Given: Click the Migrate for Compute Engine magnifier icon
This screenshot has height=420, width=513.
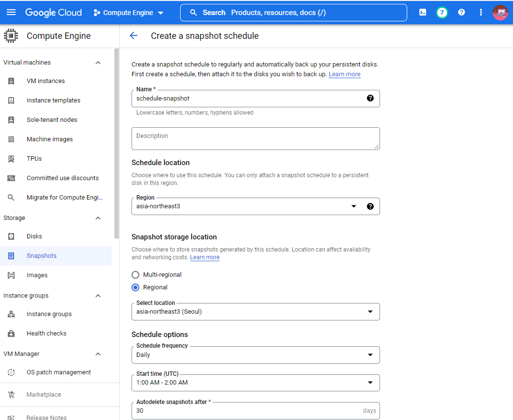Looking at the screenshot, I should click(11, 198).
